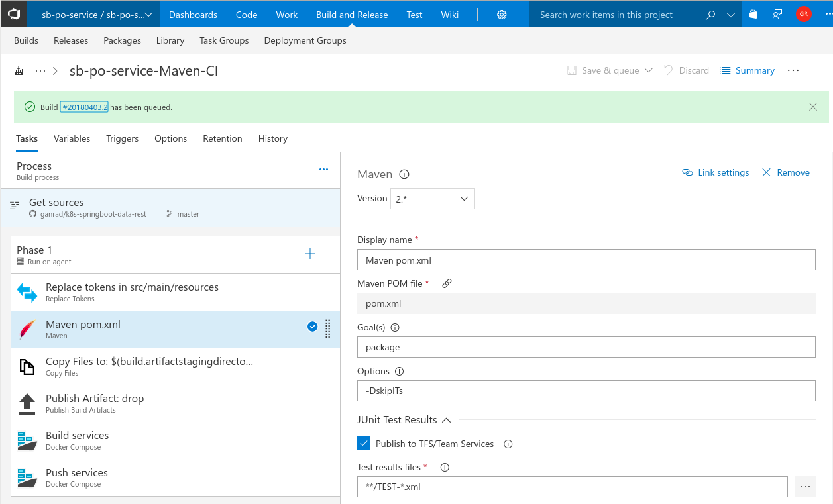Open breadcrumb ellipsis before definition name
Screen dimensions: 833x504
click(40, 70)
